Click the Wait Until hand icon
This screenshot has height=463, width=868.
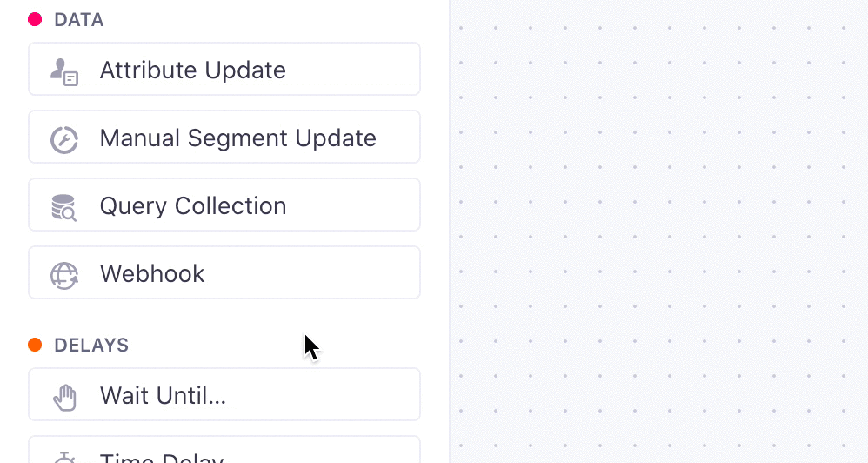(x=64, y=397)
